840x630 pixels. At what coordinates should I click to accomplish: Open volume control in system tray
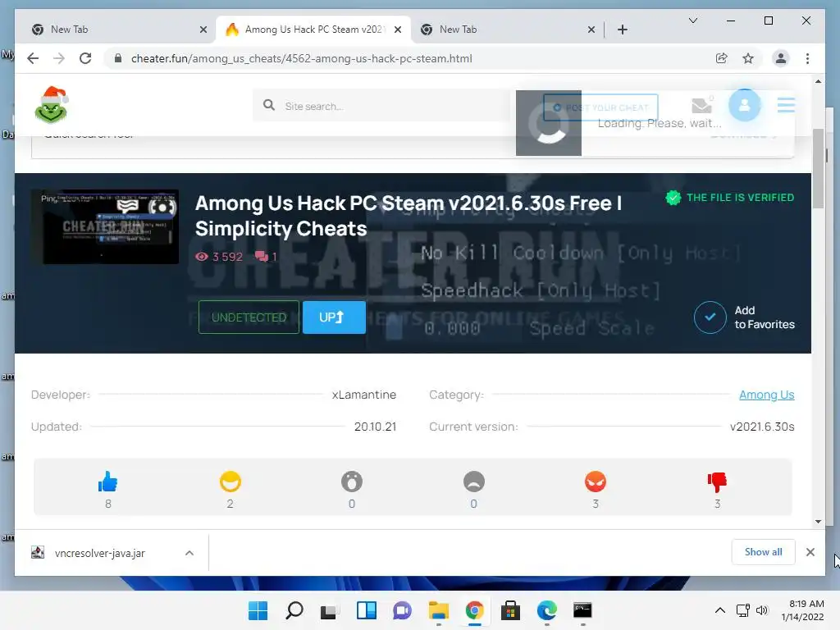762,610
